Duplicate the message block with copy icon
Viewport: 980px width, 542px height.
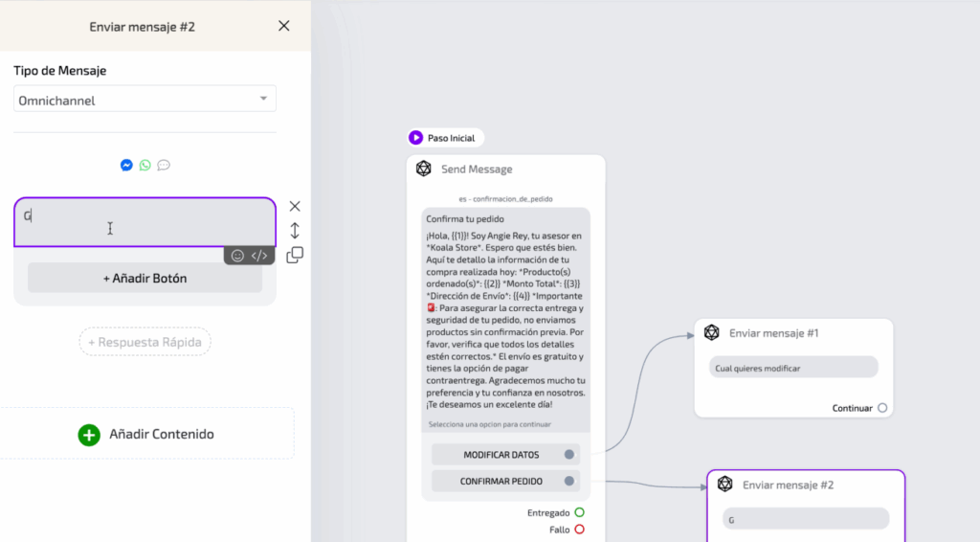click(295, 255)
